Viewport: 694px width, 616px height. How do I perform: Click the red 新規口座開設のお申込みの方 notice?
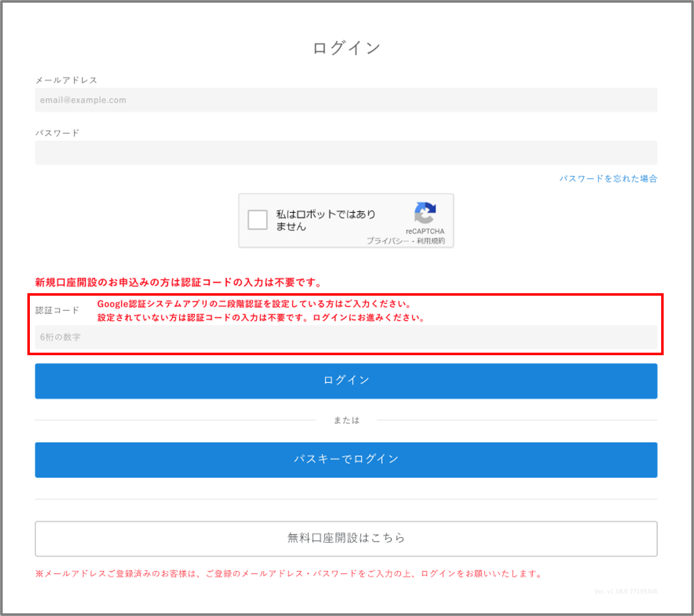(x=178, y=282)
